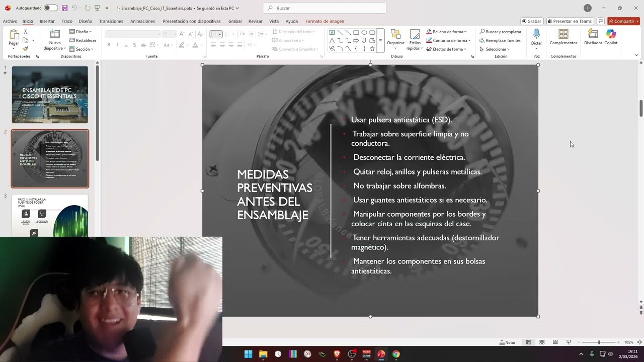
Task: Click the Save icon in title bar
Action: (64, 8)
